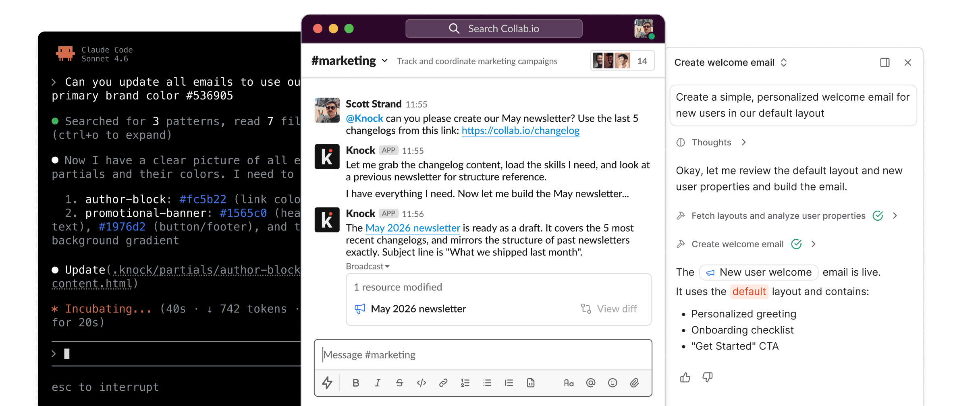
Task: Click the green status dot by Searched for 3 patterns
Action: point(55,121)
